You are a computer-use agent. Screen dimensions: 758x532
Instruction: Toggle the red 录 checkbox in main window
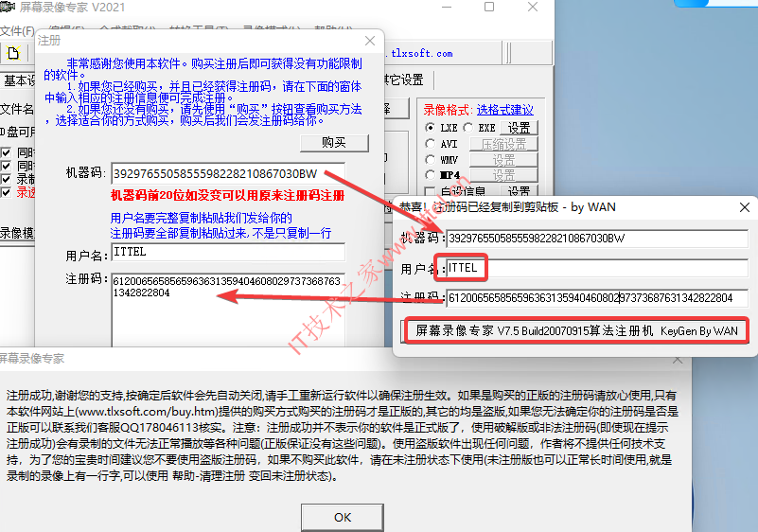pyautogui.click(x=6, y=192)
